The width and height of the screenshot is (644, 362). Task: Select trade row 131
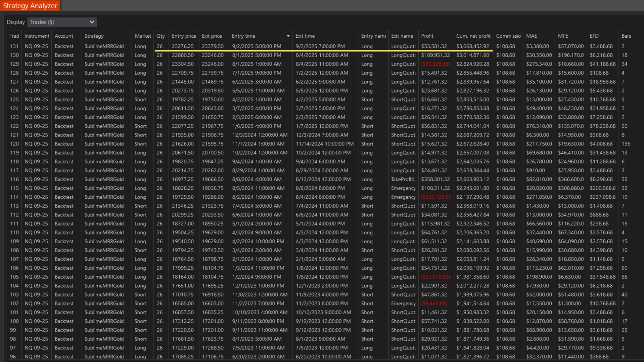tap(14, 46)
